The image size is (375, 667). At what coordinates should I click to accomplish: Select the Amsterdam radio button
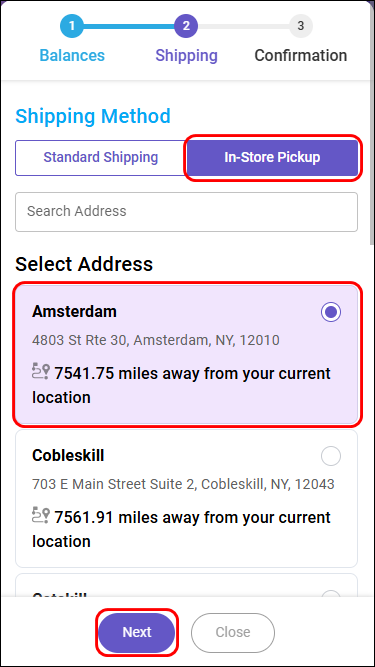(x=331, y=312)
